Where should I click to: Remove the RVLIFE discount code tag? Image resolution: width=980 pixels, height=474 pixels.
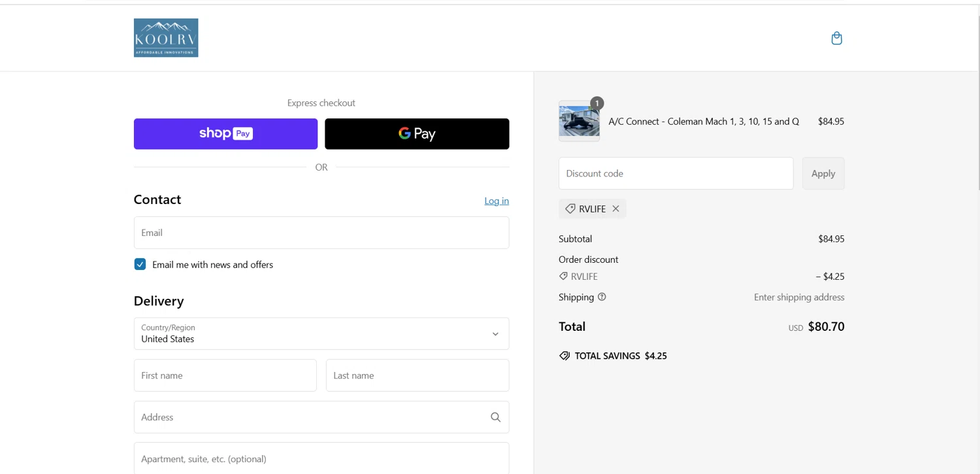point(615,209)
